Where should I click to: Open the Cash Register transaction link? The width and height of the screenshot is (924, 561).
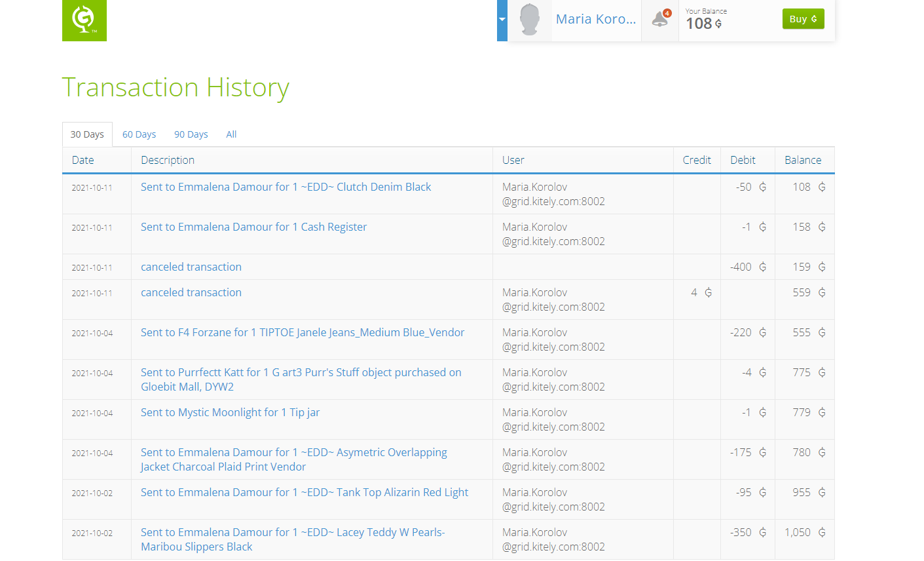coord(253,227)
